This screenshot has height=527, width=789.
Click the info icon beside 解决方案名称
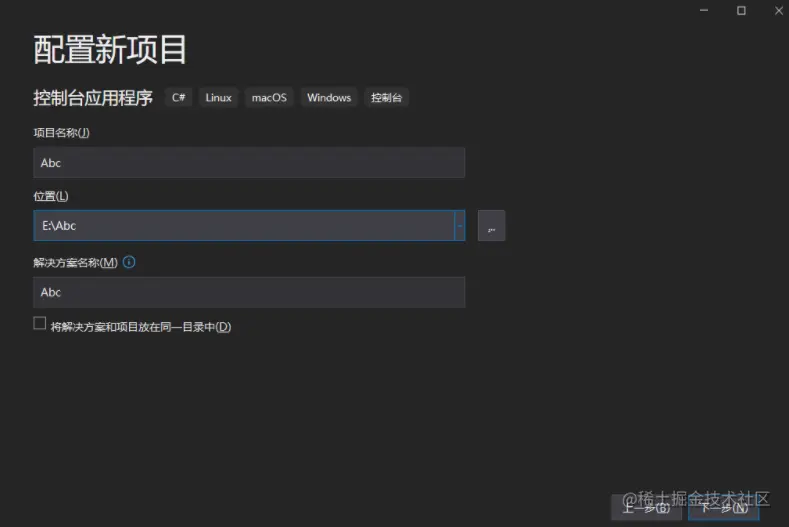pos(129,262)
